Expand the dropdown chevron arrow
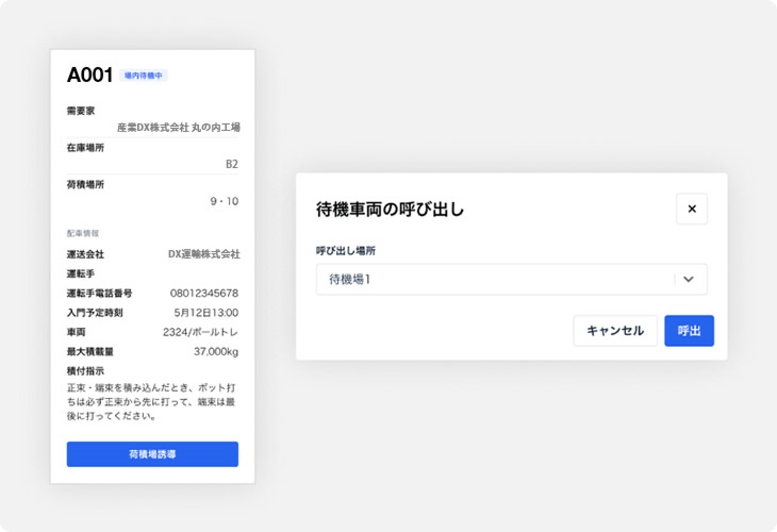 (x=689, y=279)
